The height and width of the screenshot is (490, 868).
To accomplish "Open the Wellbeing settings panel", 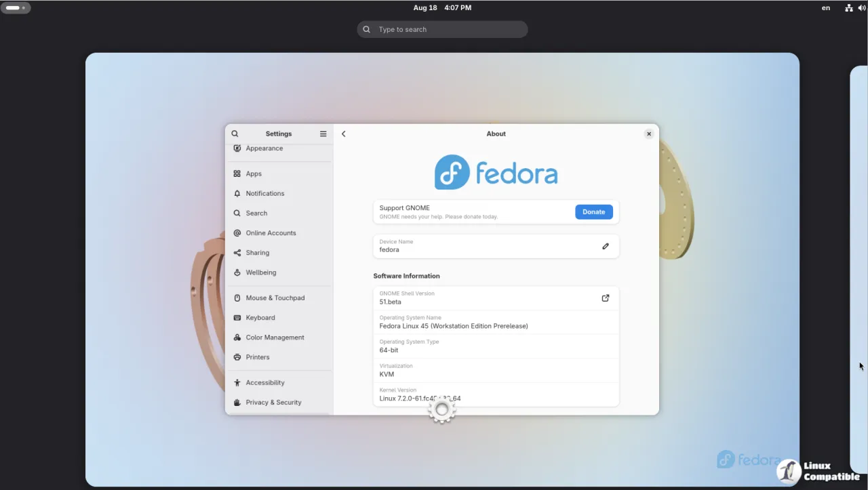I will pyautogui.click(x=279, y=272).
